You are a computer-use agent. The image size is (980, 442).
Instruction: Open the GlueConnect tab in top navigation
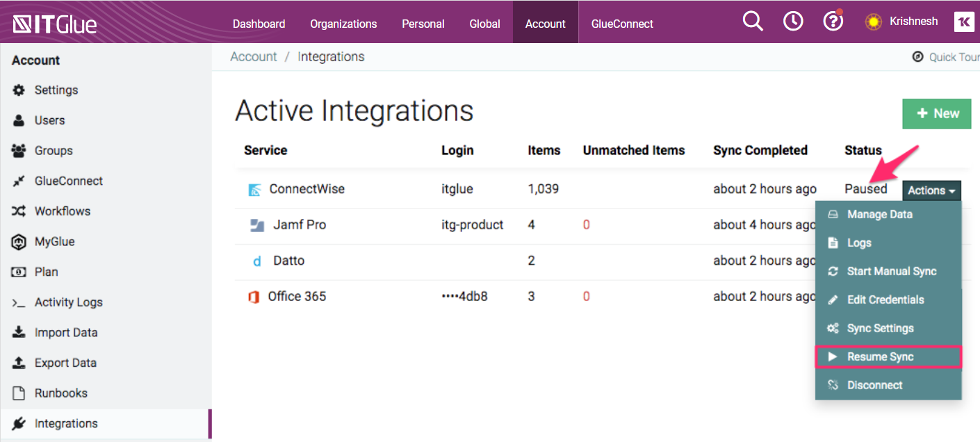(622, 24)
